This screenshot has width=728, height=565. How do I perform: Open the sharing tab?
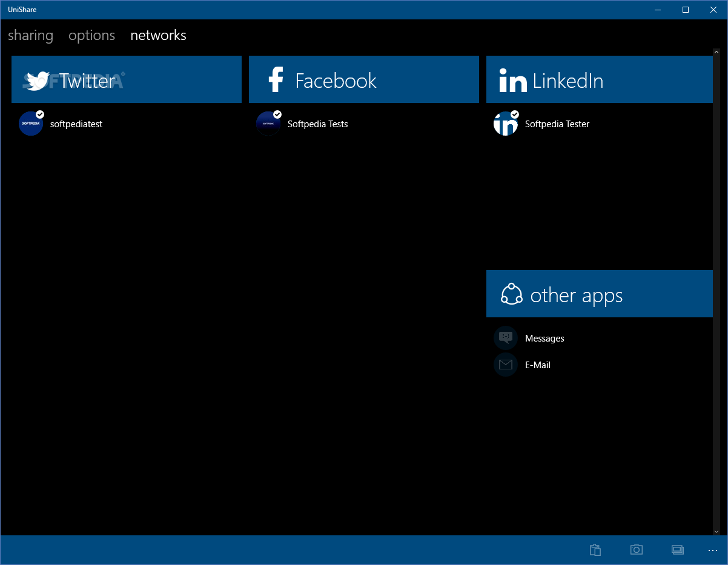tap(30, 35)
